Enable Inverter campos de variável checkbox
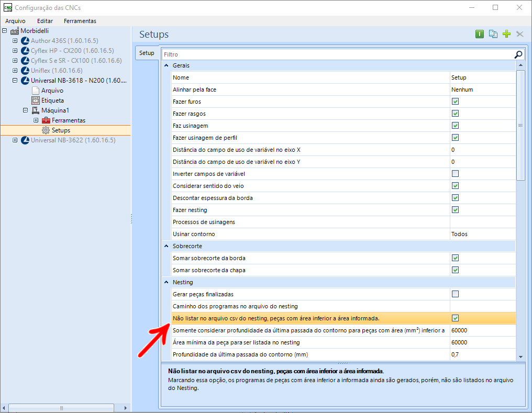 pyautogui.click(x=455, y=174)
